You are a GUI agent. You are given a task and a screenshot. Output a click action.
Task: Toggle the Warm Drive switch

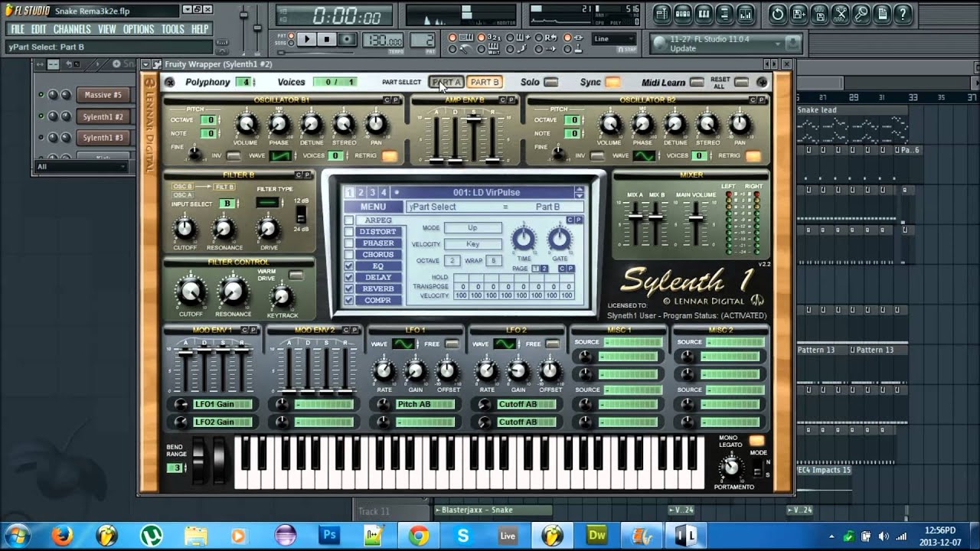(296, 275)
